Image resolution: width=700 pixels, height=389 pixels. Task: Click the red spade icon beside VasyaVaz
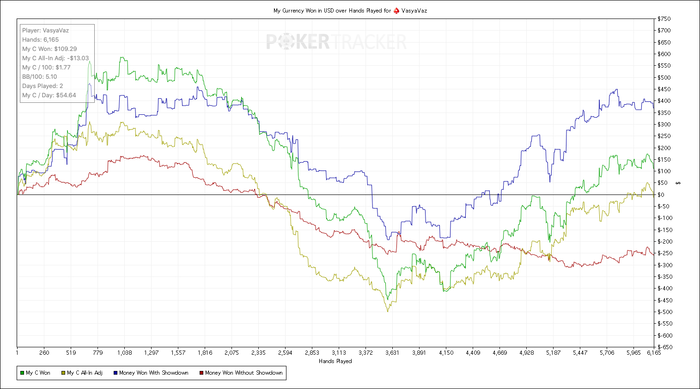pos(396,11)
